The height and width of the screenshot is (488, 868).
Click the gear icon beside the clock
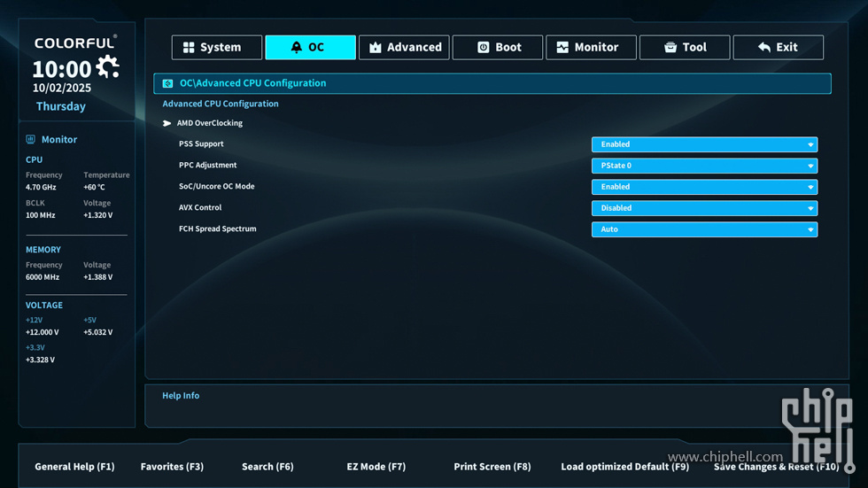point(107,66)
